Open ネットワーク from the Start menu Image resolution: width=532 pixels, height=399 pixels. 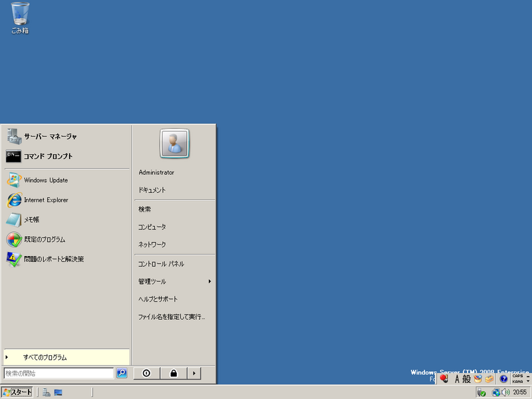[x=175, y=245]
